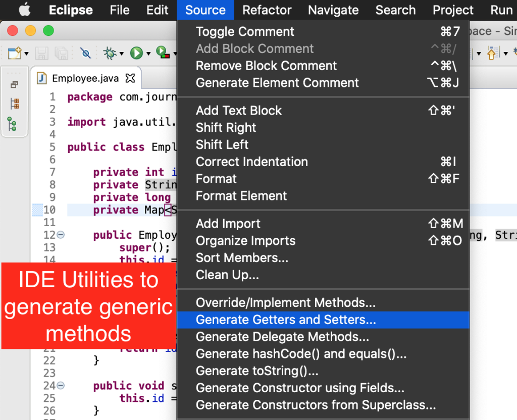Open the Search menu
The width and height of the screenshot is (517, 420).
click(395, 10)
